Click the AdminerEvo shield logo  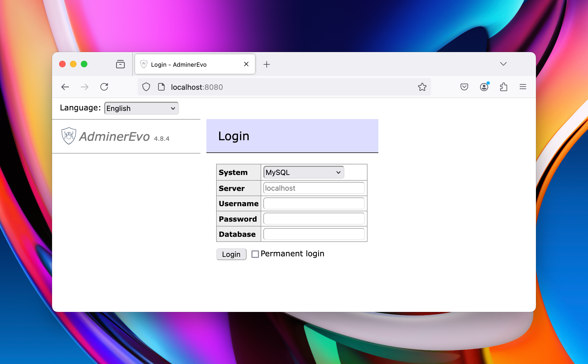click(x=69, y=136)
